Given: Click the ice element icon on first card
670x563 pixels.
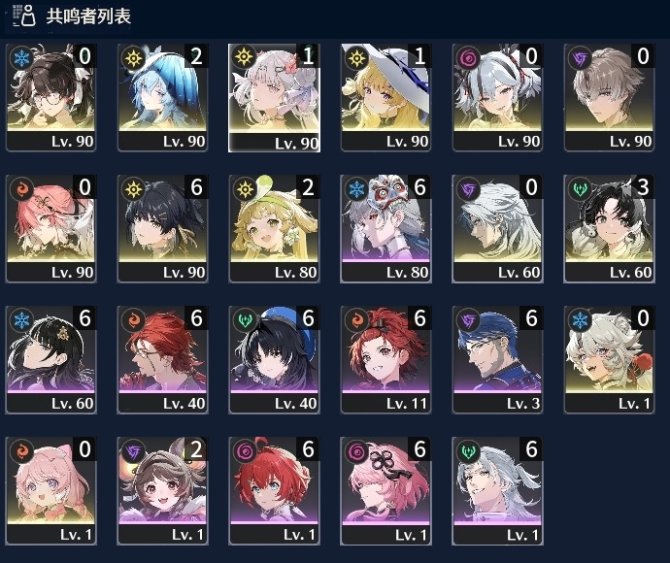Looking at the screenshot, I should point(21,58).
